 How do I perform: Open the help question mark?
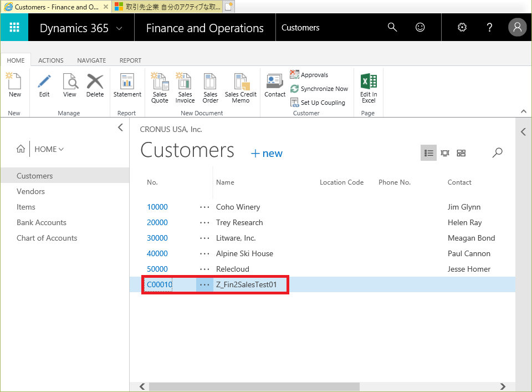pos(489,27)
